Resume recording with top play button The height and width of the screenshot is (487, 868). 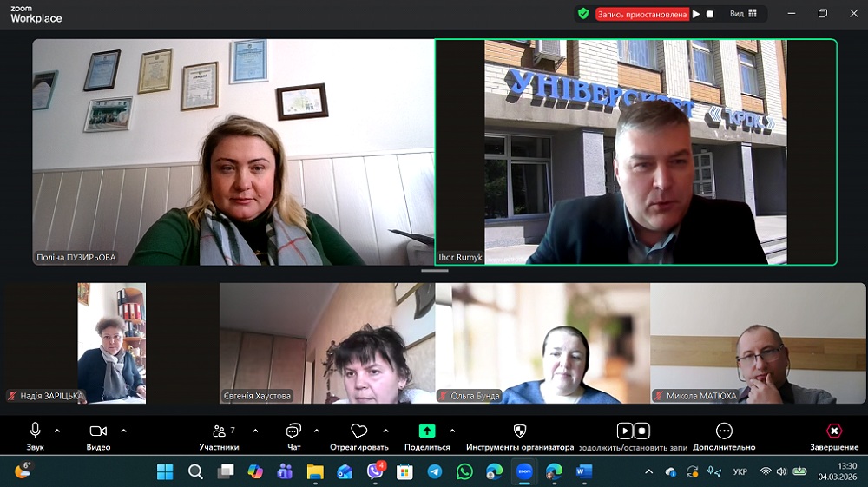[696, 14]
